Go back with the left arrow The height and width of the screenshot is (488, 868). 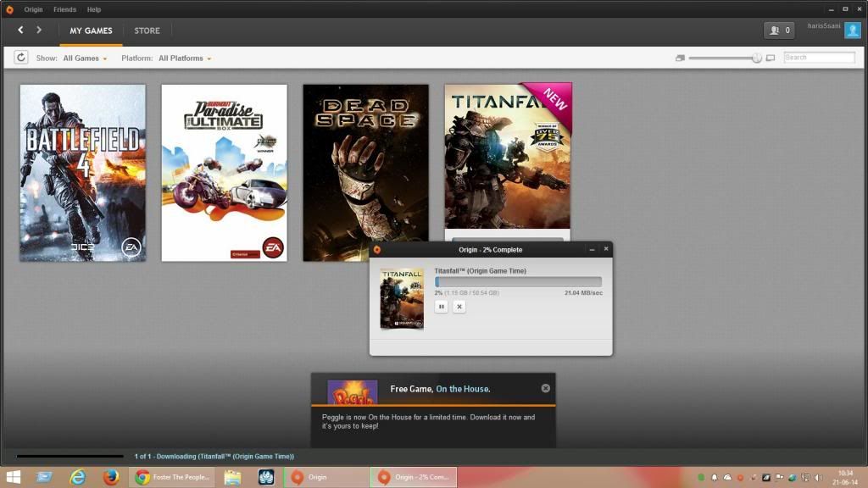(x=20, y=30)
